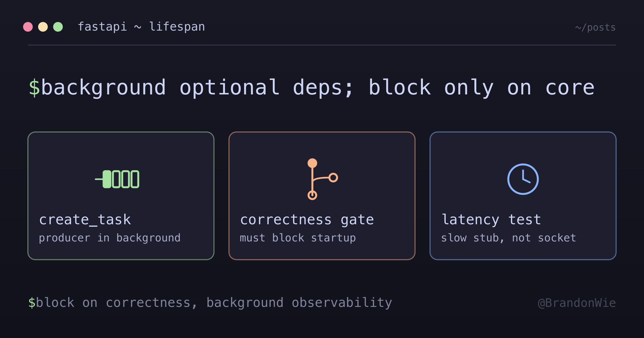Open the ~/posts path link

point(595,27)
